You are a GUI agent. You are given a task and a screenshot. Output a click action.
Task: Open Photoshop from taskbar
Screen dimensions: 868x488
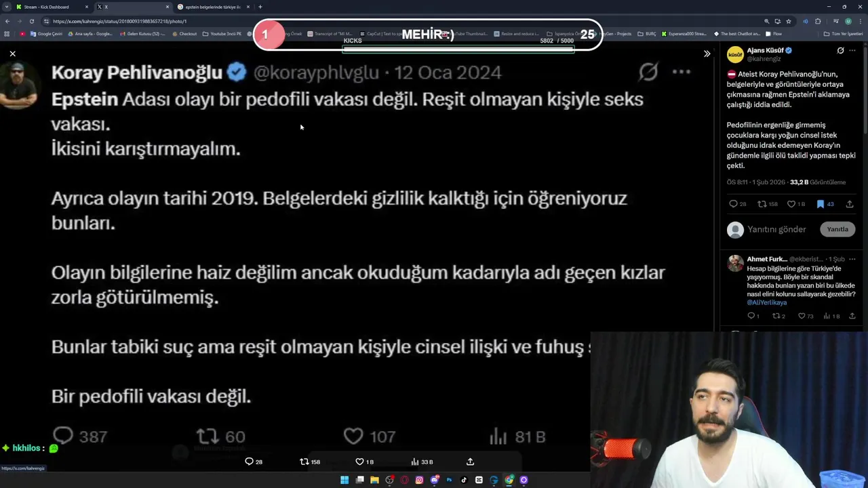pyautogui.click(x=449, y=480)
